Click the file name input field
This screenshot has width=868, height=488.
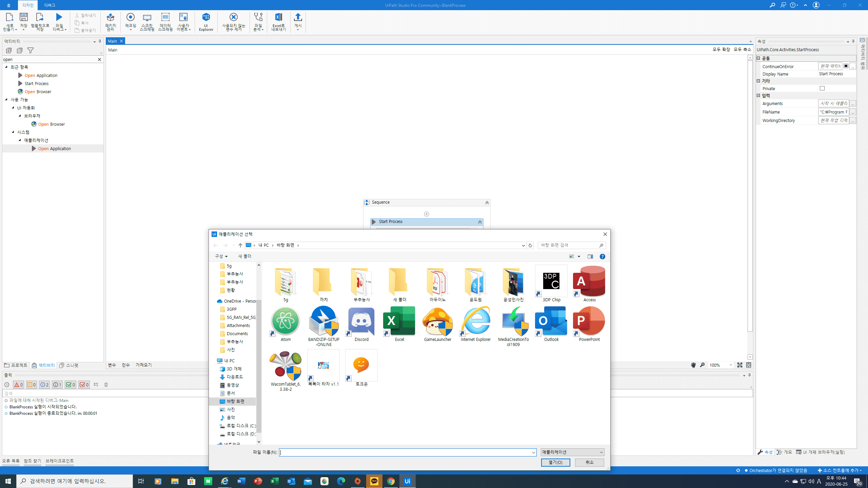[x=405, y=452]
